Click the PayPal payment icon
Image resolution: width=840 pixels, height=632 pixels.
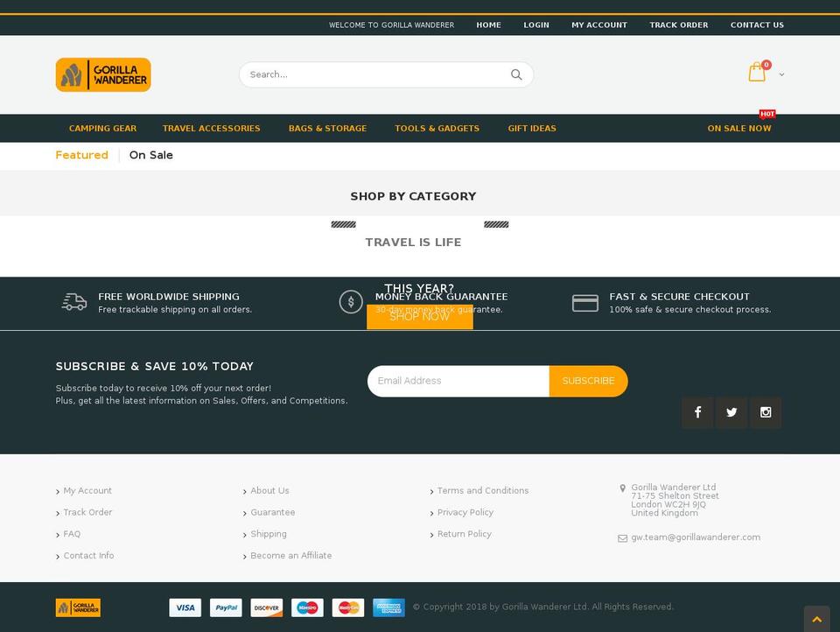[226, 607]
